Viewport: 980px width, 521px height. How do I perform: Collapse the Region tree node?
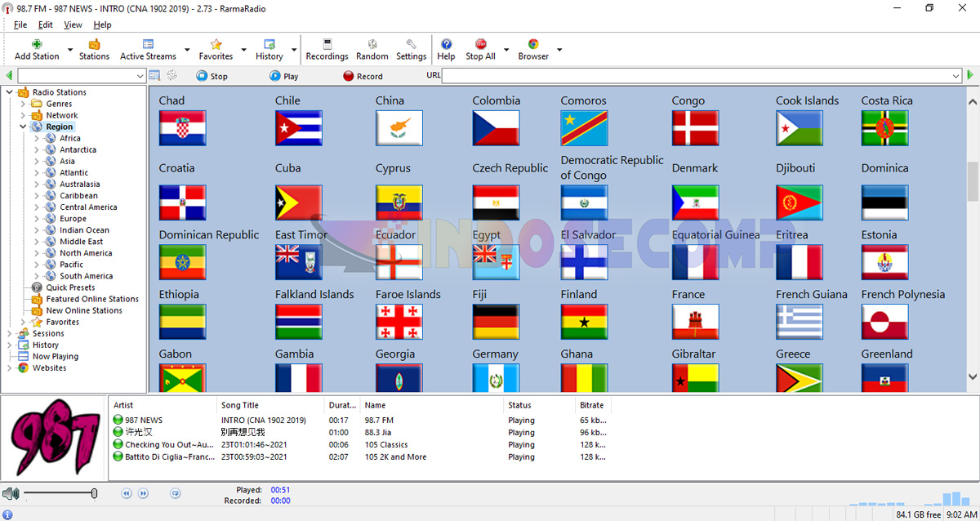(22, 126)
